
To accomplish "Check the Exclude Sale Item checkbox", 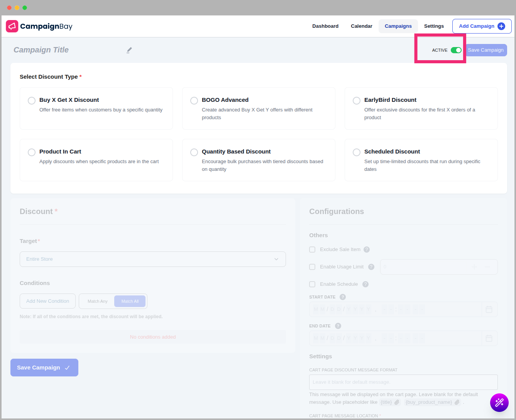I will click(x=312, y=250).
